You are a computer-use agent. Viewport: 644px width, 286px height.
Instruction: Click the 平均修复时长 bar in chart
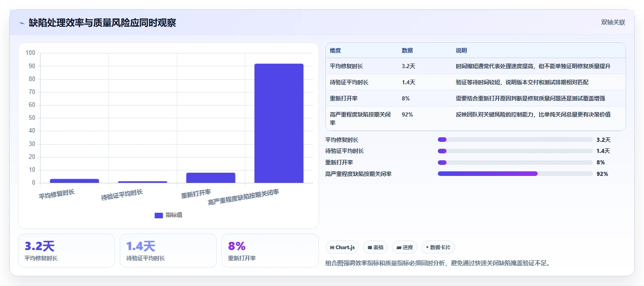75,181
